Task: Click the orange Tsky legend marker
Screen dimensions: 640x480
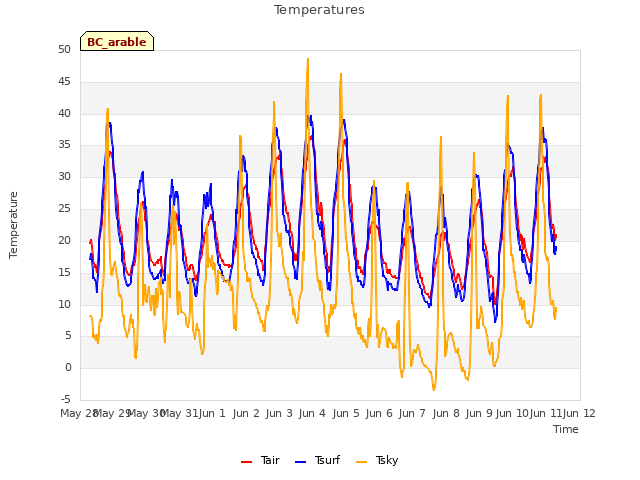Action: (361, 462)
